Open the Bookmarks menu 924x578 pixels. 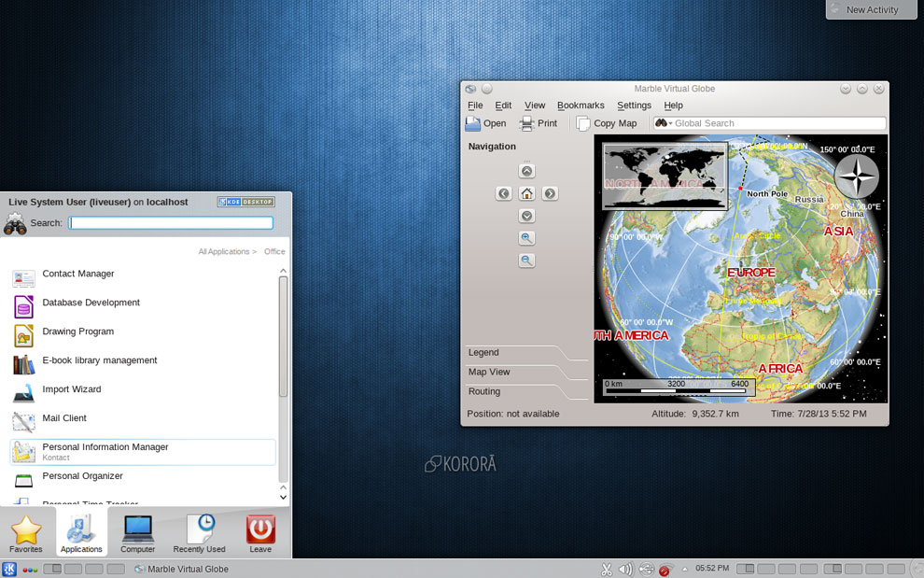click(x=581, y=105)
